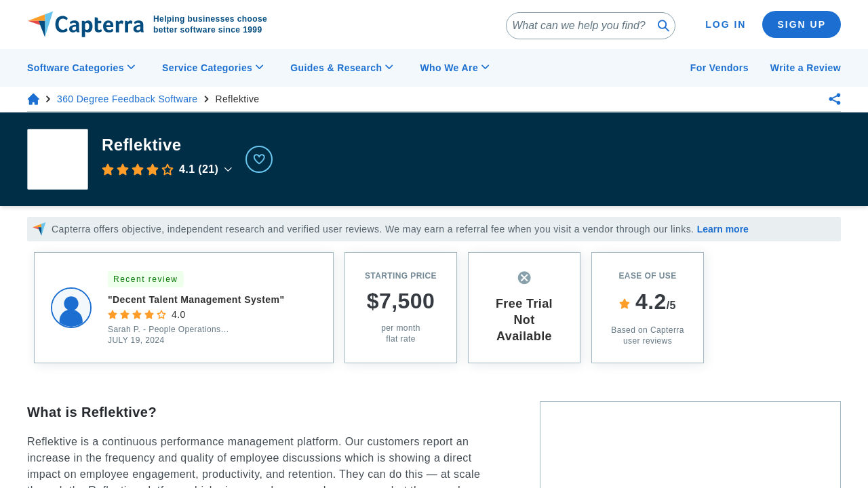Save Reflektive with the heart icon
The image size is (868, 488).
click(259, 159)
